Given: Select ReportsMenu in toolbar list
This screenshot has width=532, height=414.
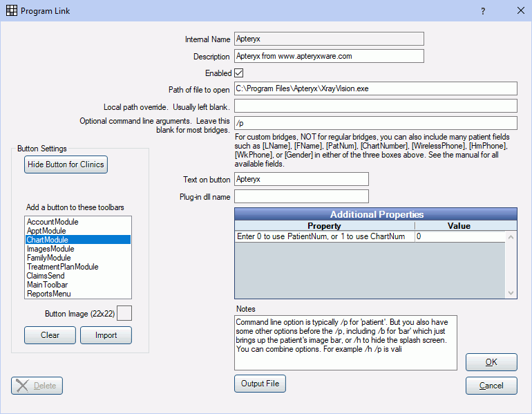Looking at the screenshot, I should (78, 294).
